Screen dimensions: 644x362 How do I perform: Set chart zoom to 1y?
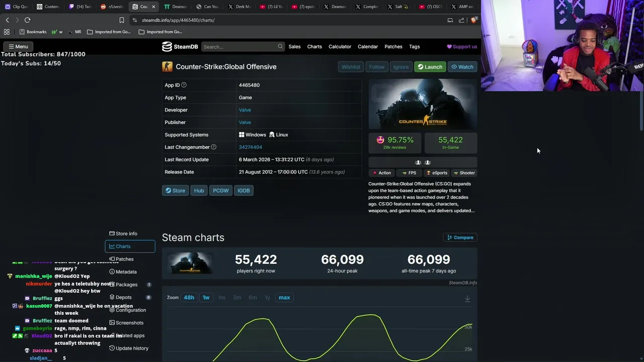click(x=267, y=298)
